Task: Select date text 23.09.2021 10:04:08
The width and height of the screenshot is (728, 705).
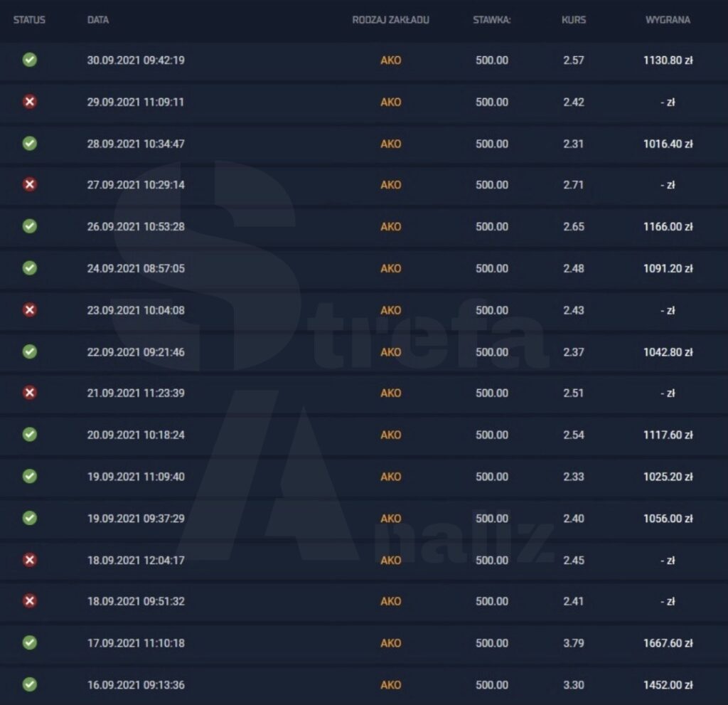Action: point(136,310)
